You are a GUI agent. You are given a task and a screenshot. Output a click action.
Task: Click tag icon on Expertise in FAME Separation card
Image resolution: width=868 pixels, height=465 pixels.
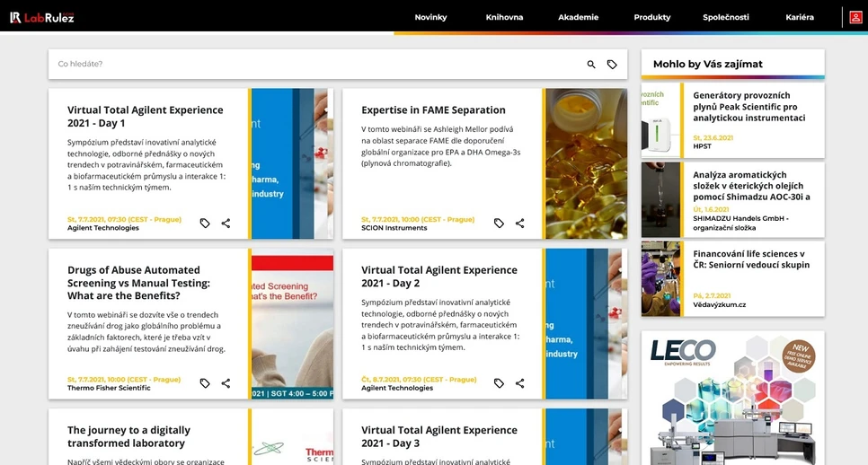(x=499, y=224)
